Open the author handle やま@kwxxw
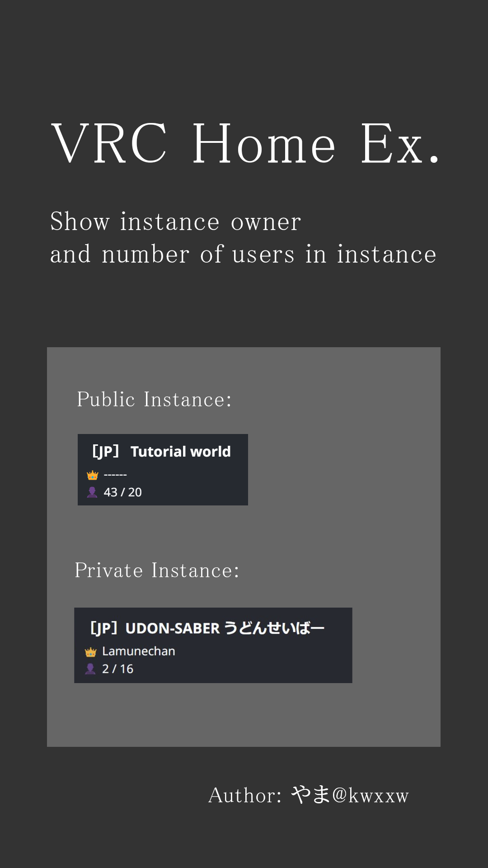488x868 pixels. tap(350, 795)
